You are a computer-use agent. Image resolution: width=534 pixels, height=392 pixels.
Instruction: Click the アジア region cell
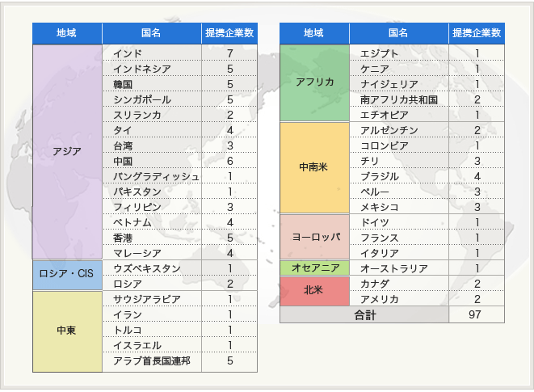[x=67, y=152]
